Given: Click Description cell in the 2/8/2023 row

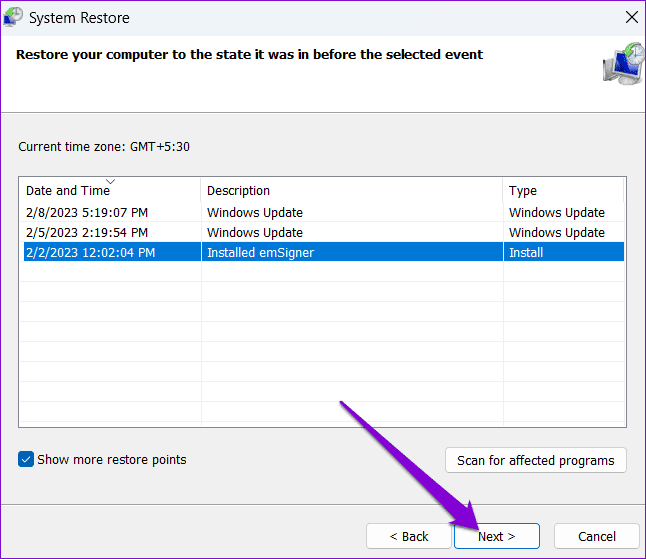Looking at the screenshot, I should pyautogui.click(x=254, y=213).
